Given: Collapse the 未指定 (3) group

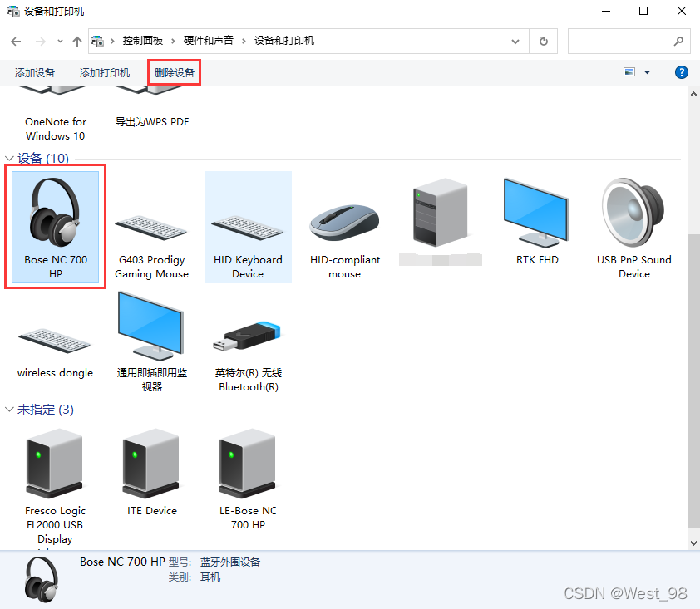Looking at the screenshot, I should coord(9,409).
